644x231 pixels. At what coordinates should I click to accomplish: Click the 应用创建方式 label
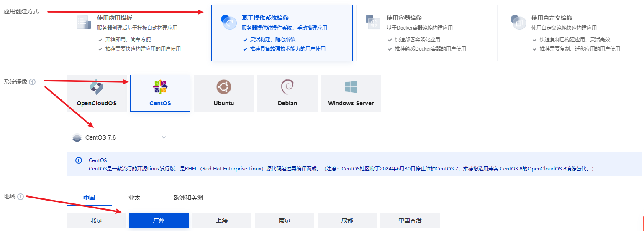point(21,11)
